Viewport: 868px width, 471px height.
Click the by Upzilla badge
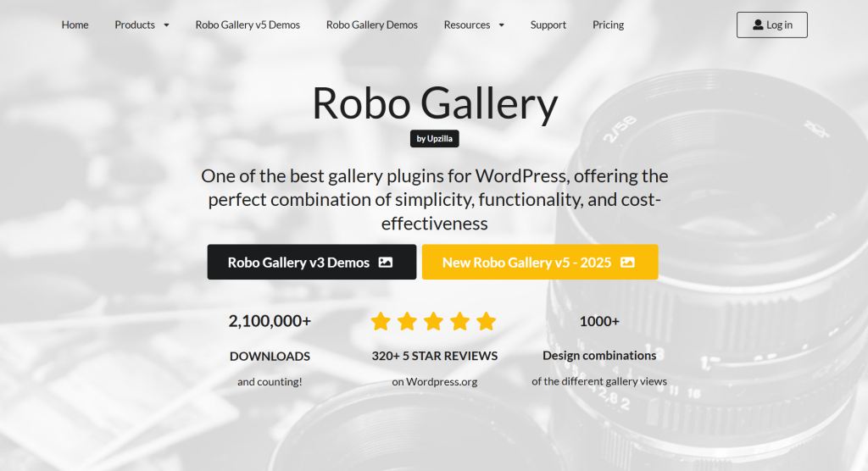435,138
